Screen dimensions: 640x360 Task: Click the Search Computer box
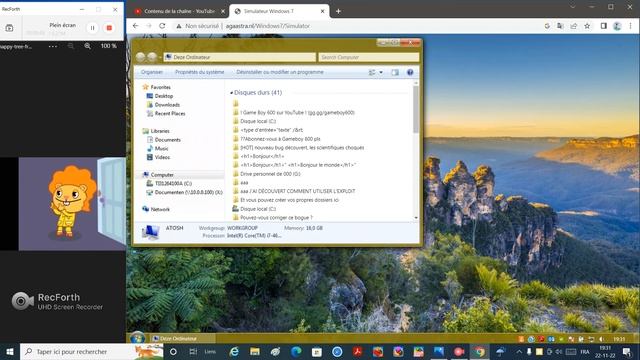[x=369, y=57]
